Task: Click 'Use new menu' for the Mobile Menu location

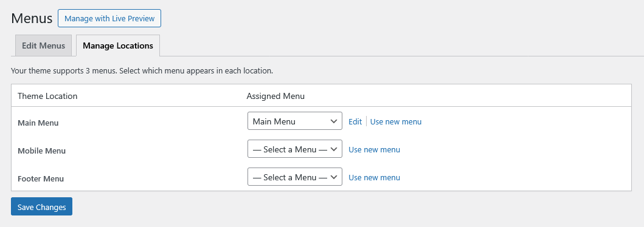Action: tap(374, 149)
